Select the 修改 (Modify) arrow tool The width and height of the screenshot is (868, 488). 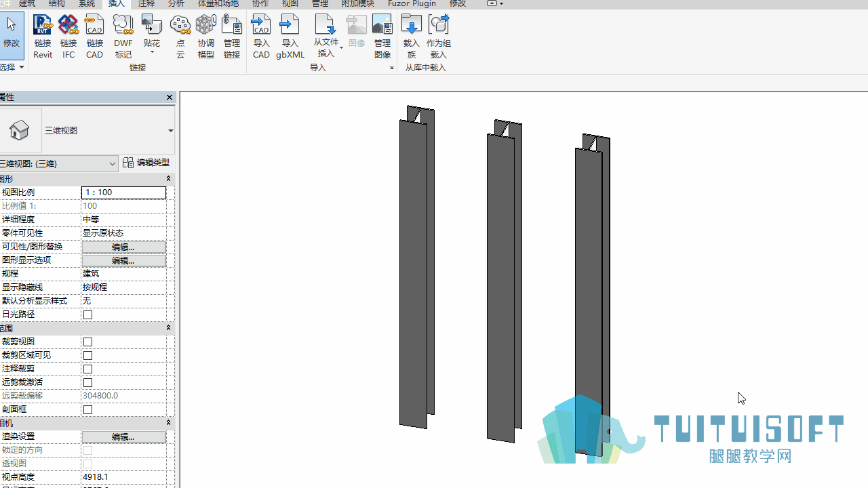pyautogui.click(x=12, y=35)
